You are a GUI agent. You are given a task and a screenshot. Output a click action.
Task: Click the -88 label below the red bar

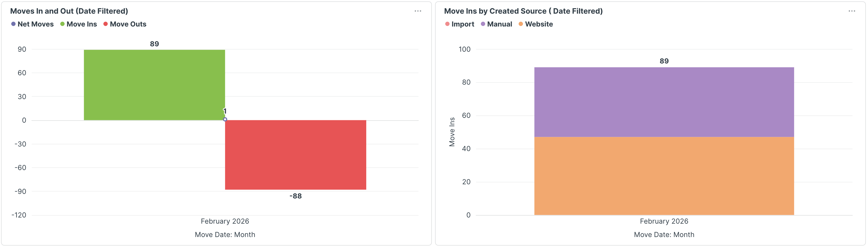(x=295, y=196)
